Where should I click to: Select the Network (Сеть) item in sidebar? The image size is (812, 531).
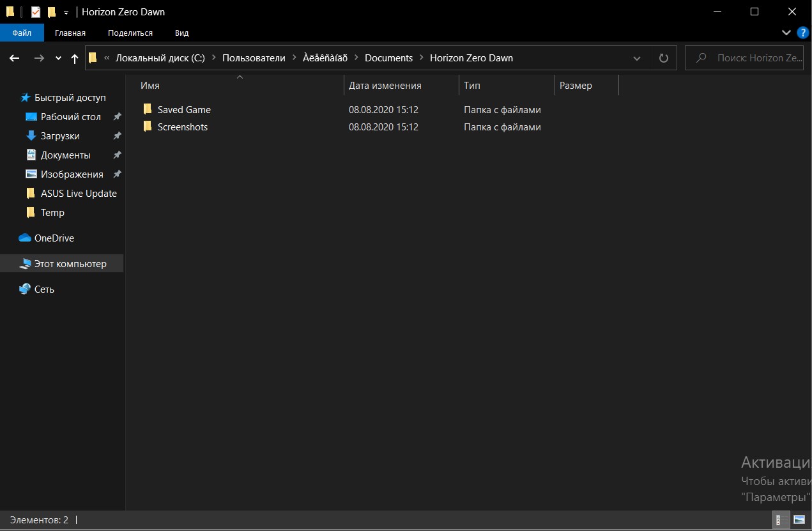point(44,289)
